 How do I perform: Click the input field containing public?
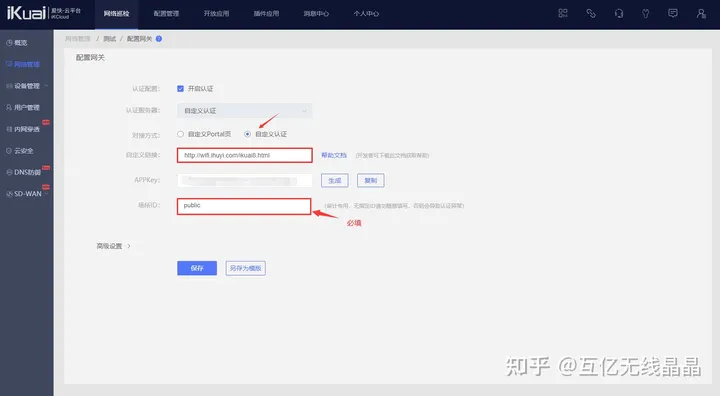click(x=244, y=206)
